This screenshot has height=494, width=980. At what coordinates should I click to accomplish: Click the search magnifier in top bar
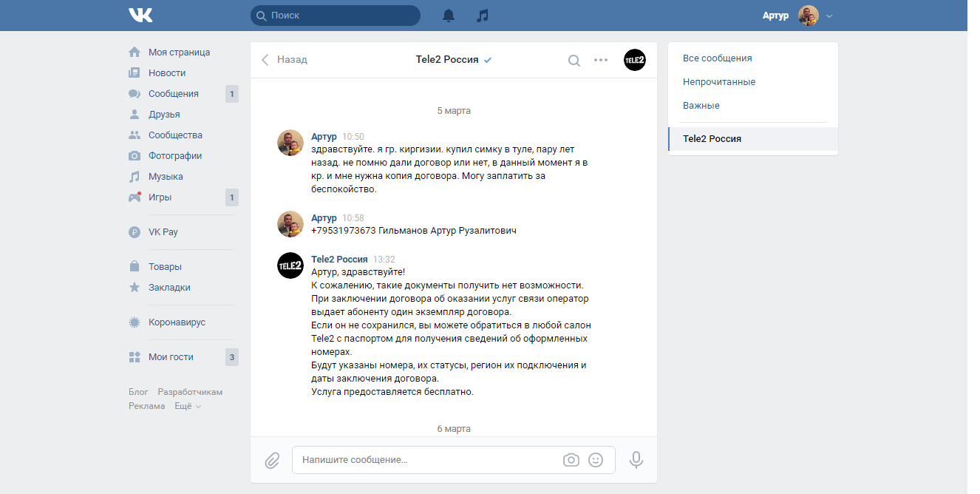pos(261,16)
